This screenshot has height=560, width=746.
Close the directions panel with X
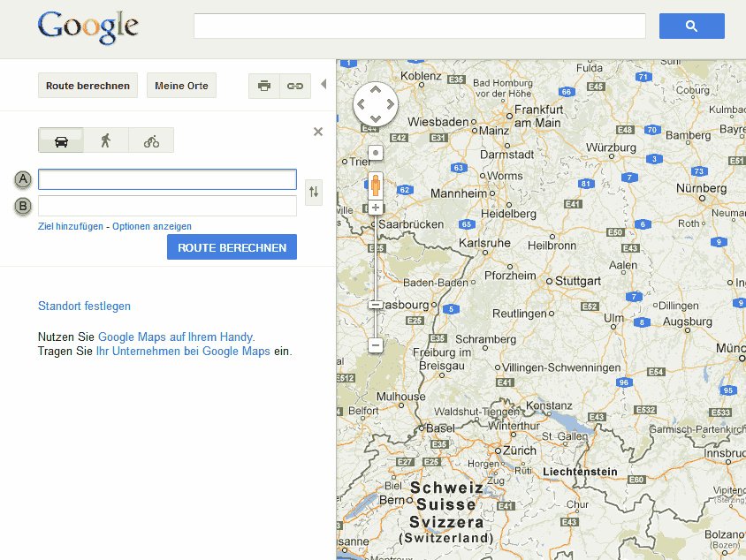click(318, 132)
